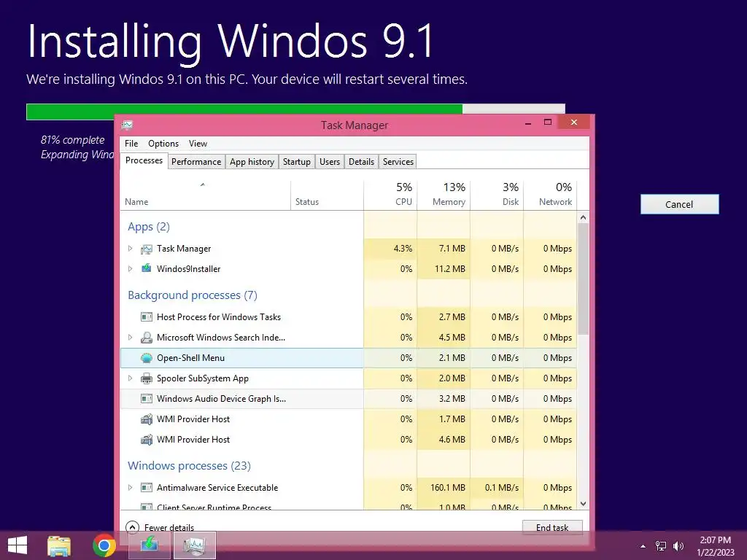Screen dimensions: 747x560
Task: Switch to the App history tab
Action: pyautogui.click(x=252, y=162)
